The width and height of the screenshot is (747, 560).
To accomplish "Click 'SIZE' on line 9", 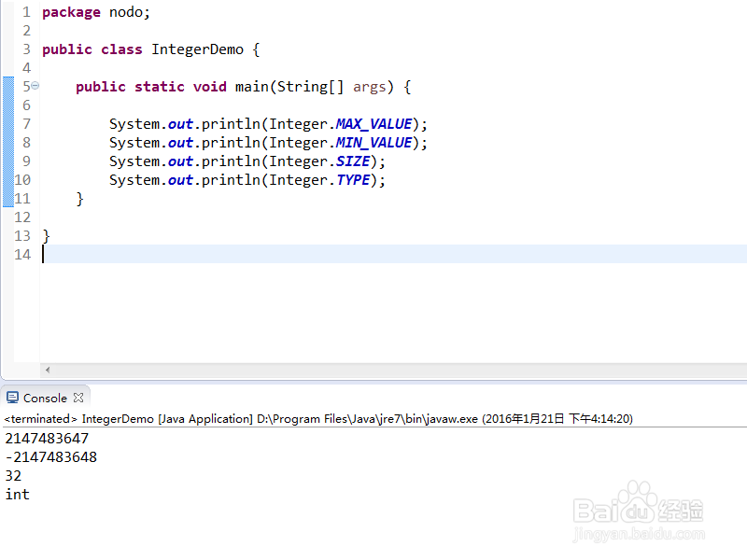I will [353, 161].
